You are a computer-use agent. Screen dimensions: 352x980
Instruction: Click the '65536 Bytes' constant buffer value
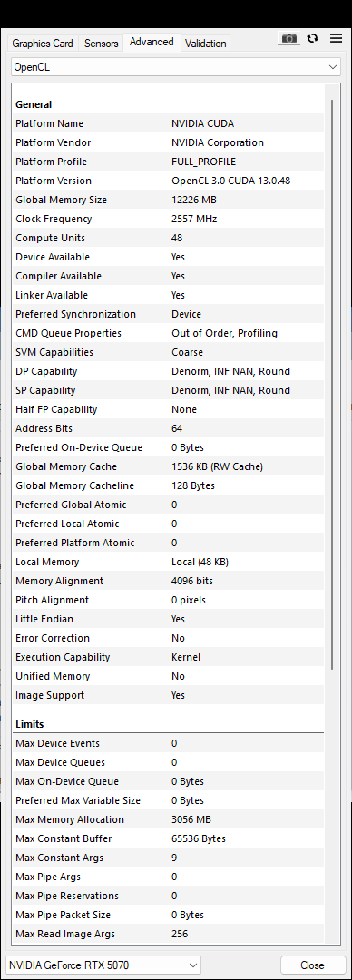point(199,839)
